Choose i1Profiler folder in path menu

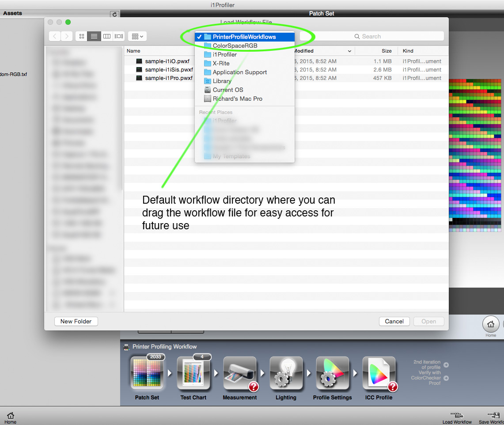coord(245,55)
